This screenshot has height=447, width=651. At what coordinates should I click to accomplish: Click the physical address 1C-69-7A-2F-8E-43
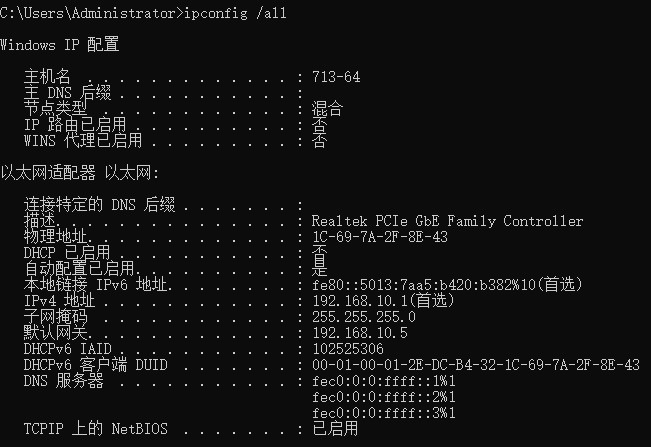(x=379, y=237)
